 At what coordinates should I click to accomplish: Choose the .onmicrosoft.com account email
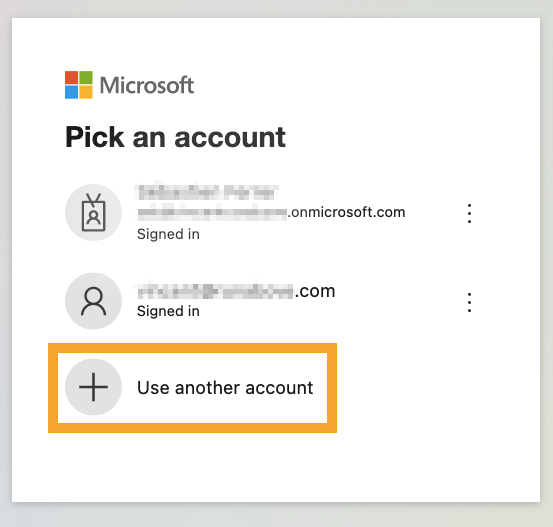271,212
